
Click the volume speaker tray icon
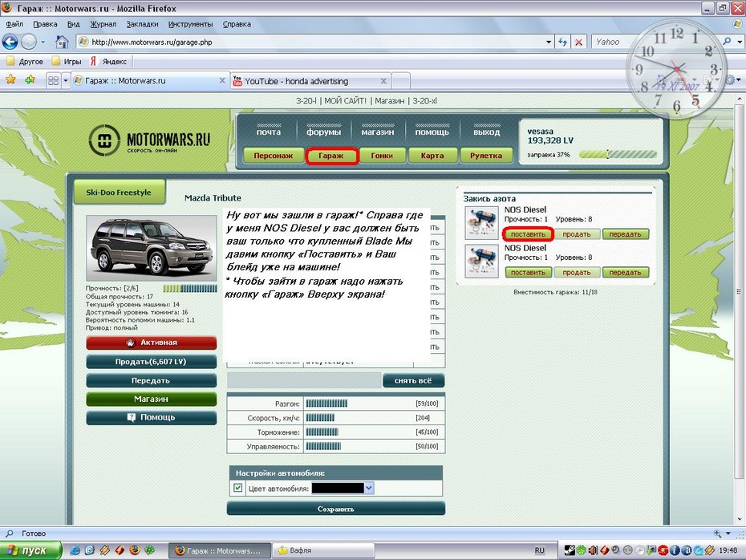[593, 550]
